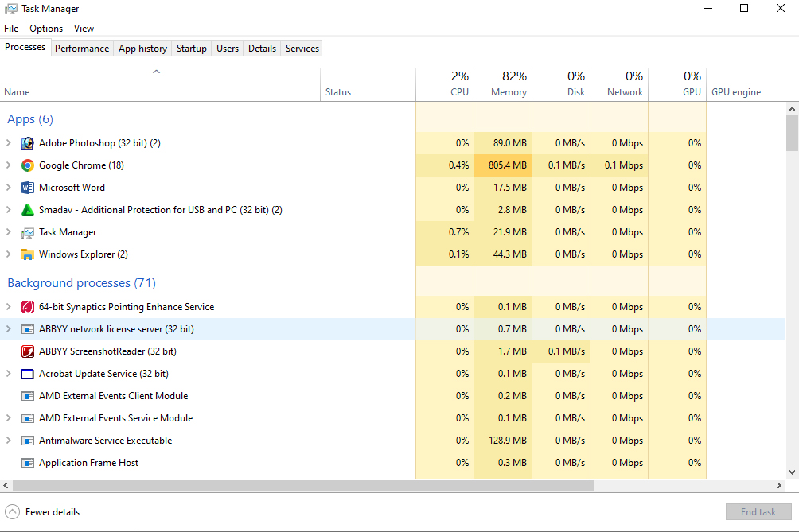
Task: Click the Adobe Photoshop process icon
Action: pyautogui.click(x=28, y=143)
